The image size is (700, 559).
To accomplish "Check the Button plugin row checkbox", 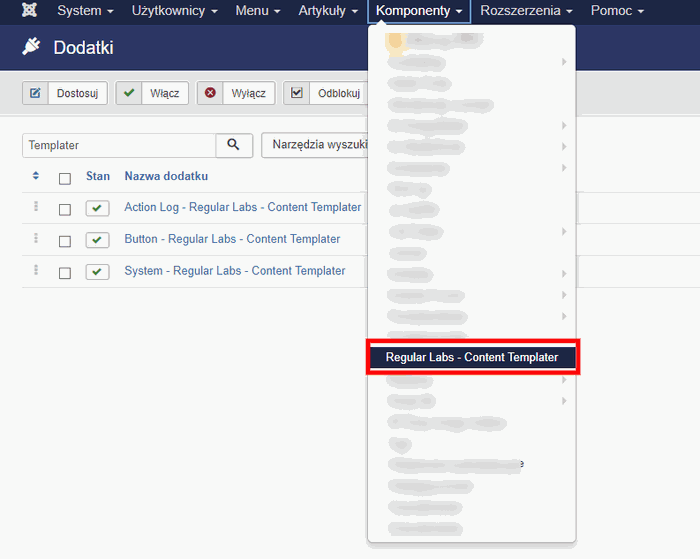I will [x=65, y=241].
